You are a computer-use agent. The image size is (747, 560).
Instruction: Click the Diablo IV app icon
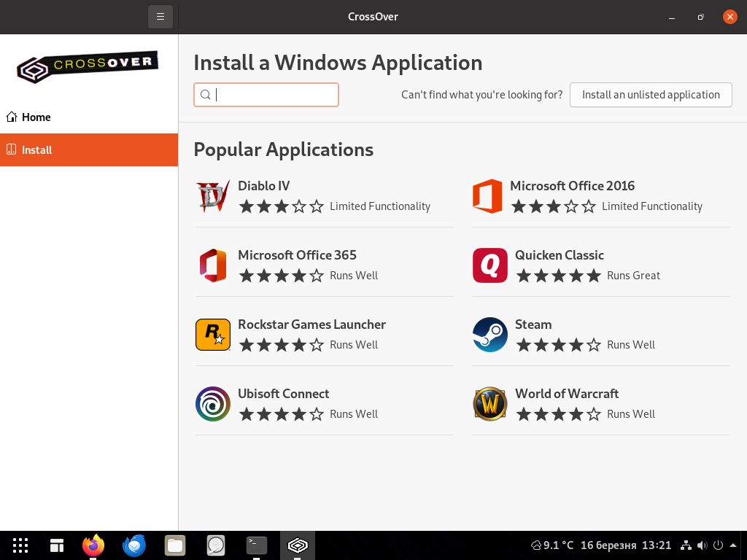[x=213, y=197]
